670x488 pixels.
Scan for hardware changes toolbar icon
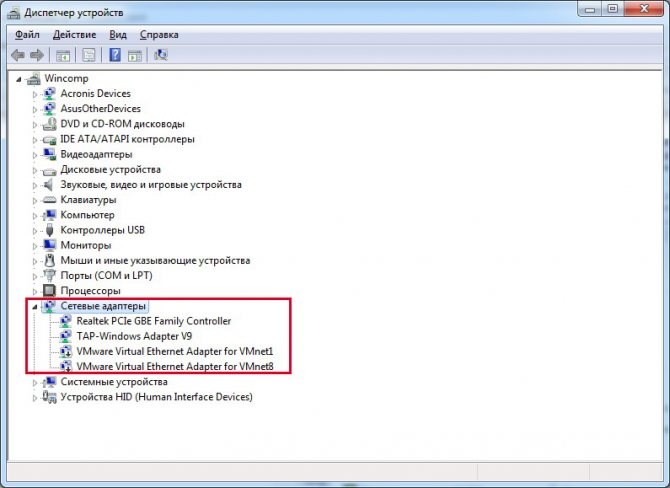point(161,55)
